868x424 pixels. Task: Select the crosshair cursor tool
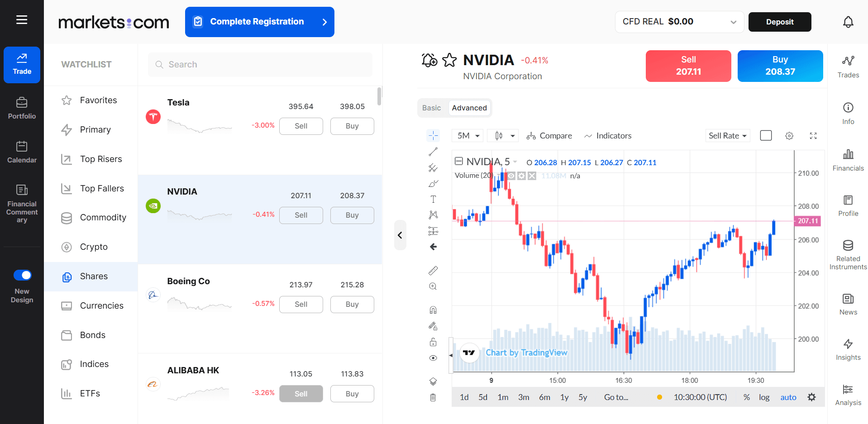[433, 135]
